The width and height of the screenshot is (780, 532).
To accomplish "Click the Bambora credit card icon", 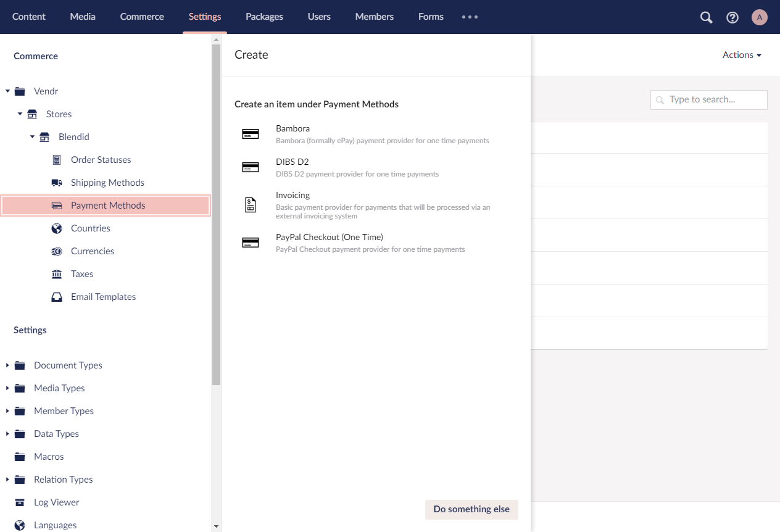I will 251,134.
